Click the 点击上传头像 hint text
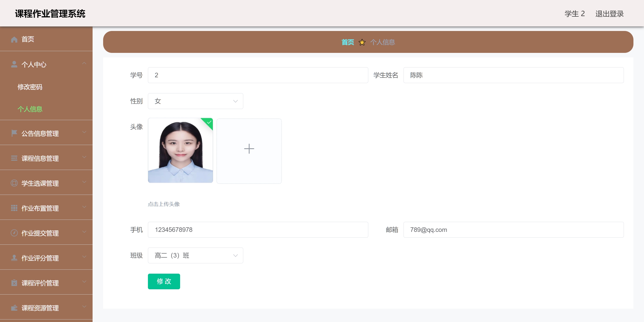Screen dimensions: 644x322 [x=164, y=204]
